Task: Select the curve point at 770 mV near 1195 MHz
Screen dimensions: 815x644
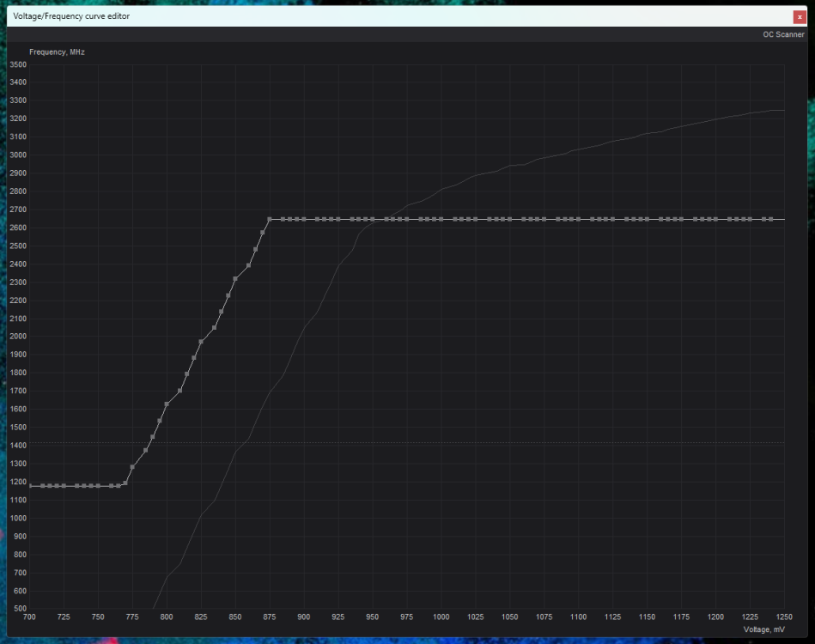Action: point(125,483)
